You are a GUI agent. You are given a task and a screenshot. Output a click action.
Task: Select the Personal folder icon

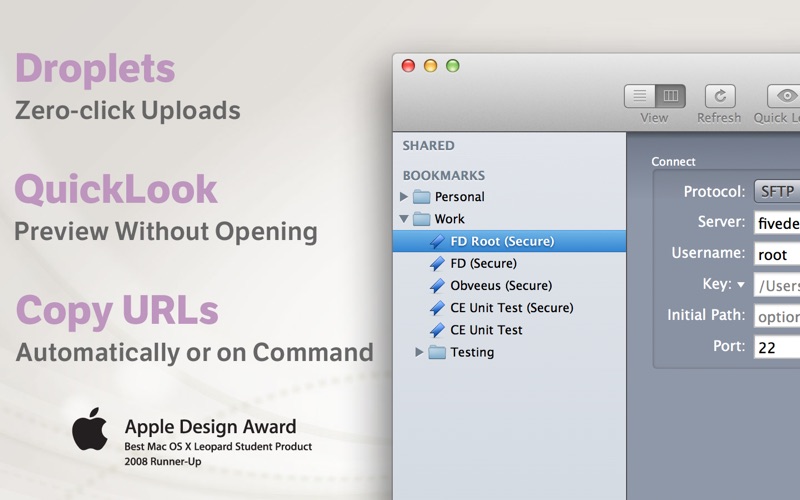pos(421,196)
